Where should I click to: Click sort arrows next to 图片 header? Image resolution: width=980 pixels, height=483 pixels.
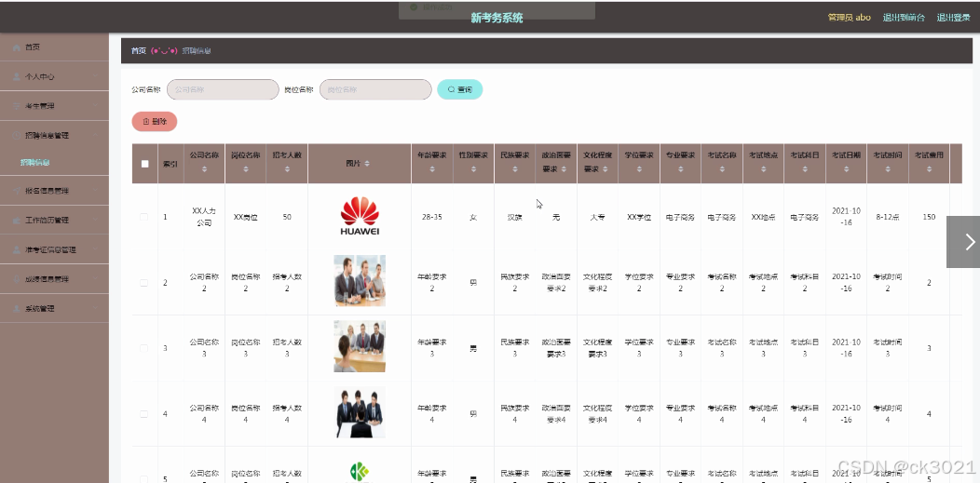367,164
